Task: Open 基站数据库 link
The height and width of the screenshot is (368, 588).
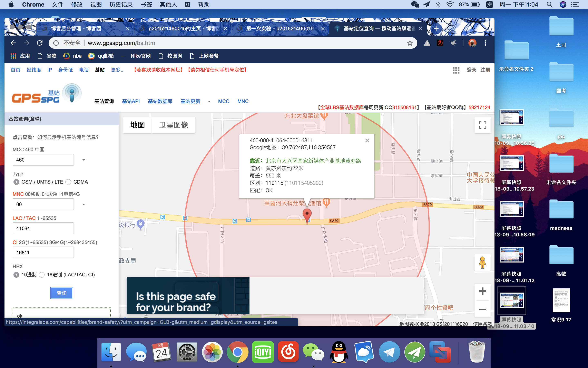Action: pos(160,101)
